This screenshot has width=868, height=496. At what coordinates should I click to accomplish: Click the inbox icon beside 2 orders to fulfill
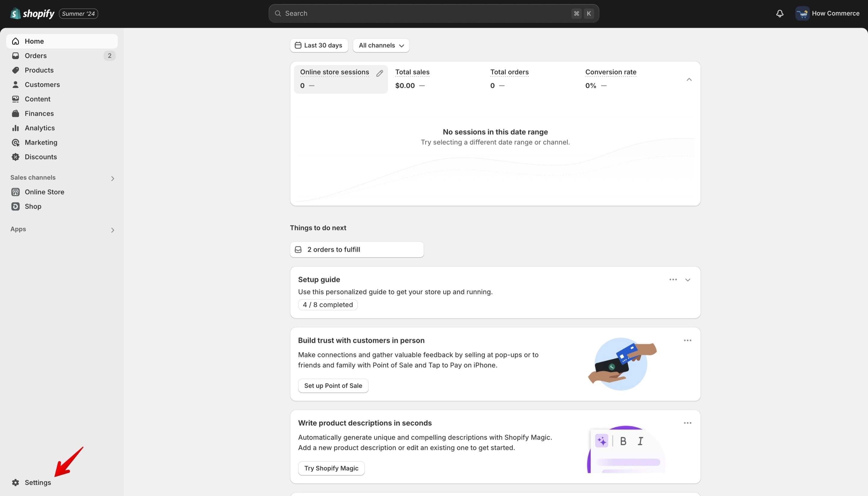tap(298, 250)
